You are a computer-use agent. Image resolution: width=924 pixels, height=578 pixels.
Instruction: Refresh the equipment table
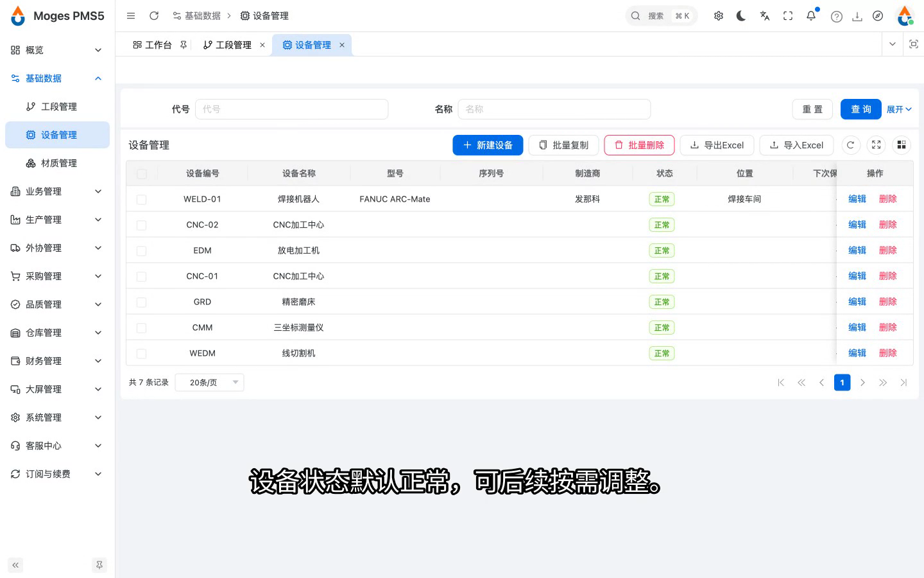851,145
